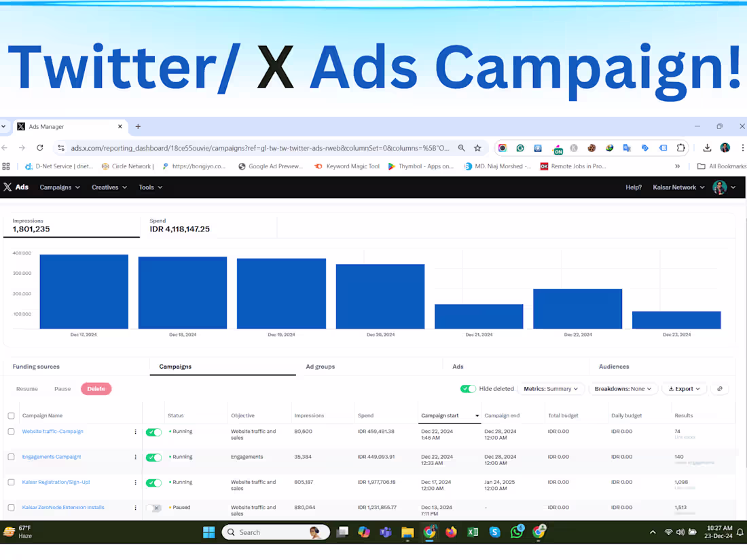Open the Windows Start menu
This screenshot has height=560, width=747.
pyautogui.click(x=208, y=532)
